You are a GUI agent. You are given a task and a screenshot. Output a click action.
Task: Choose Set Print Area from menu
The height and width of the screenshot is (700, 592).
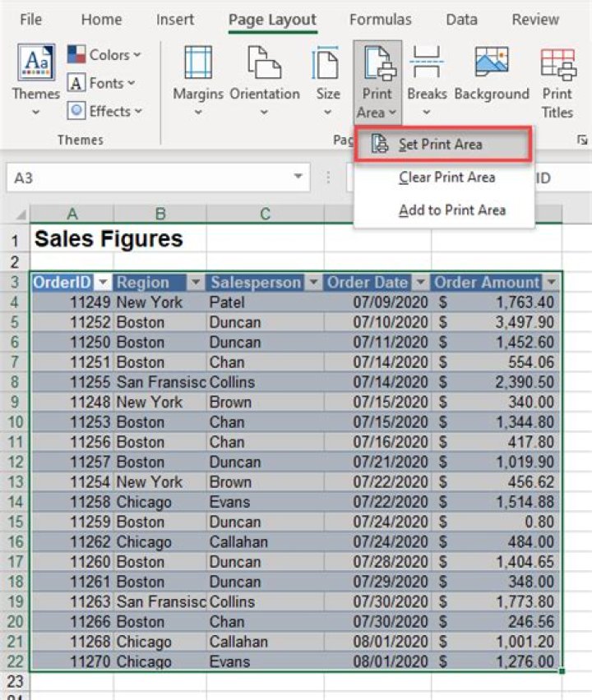point(440,145)
